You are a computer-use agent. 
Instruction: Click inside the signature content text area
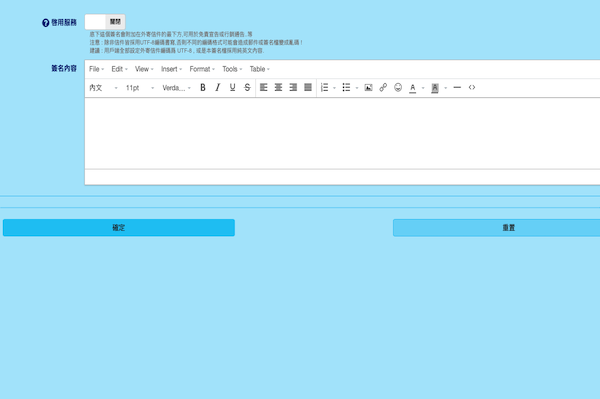[x=342, y=133]
